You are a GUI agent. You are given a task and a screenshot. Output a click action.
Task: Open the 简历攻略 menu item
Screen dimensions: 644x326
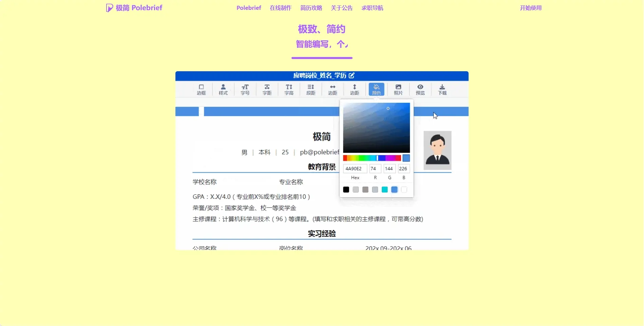coord(311,8)
